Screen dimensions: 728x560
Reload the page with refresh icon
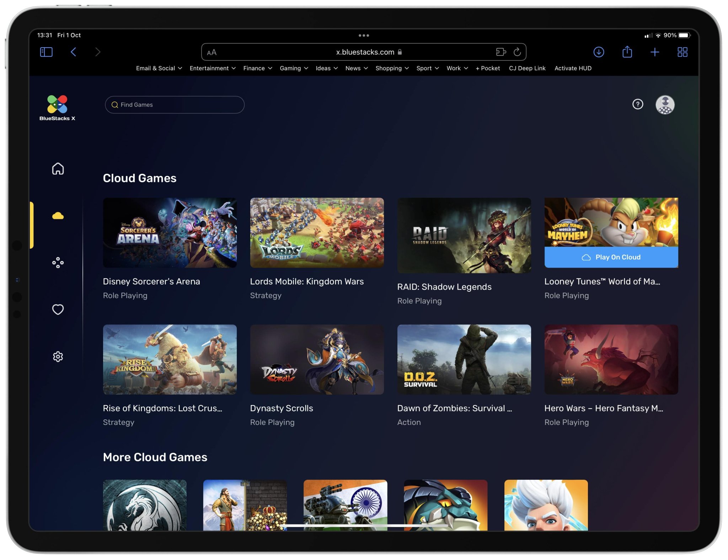517,52
